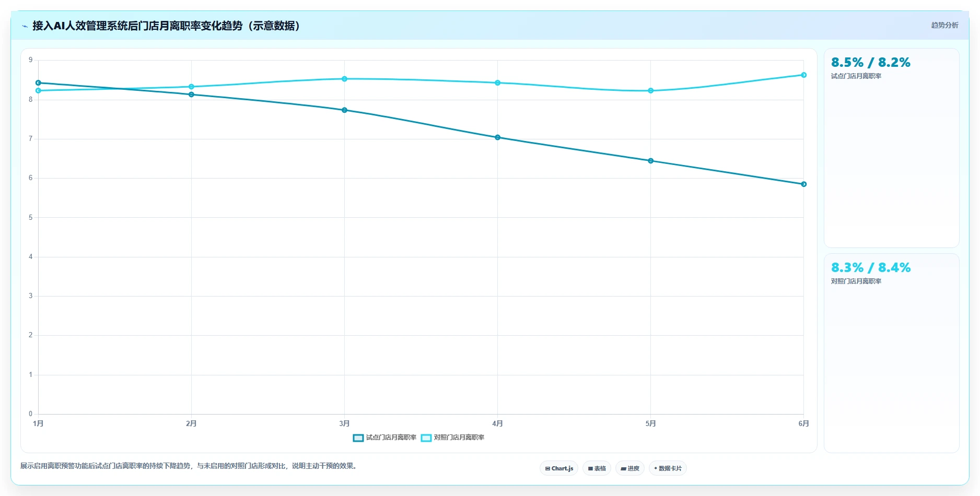
Task: Click the pilot store data point for 4月
Action: 497,137
